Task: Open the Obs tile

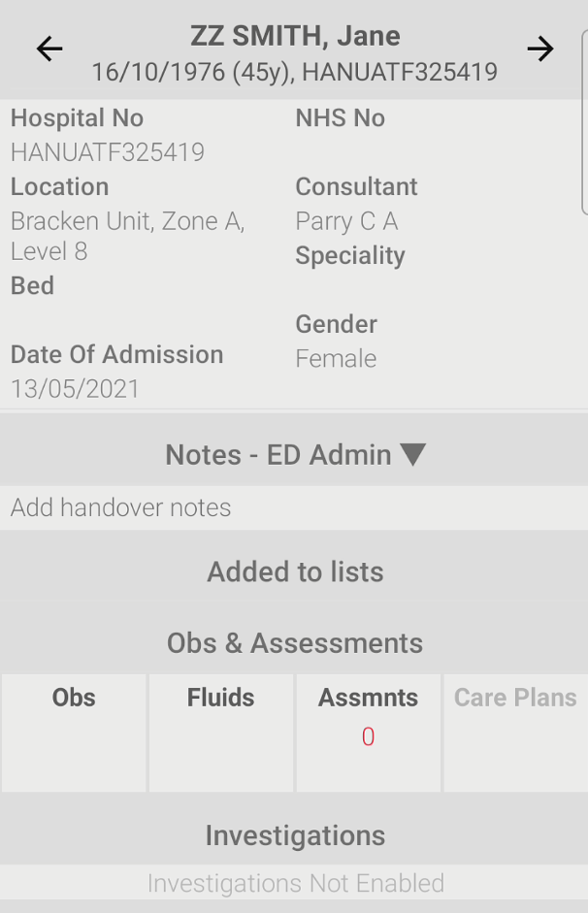Action: 74,733
